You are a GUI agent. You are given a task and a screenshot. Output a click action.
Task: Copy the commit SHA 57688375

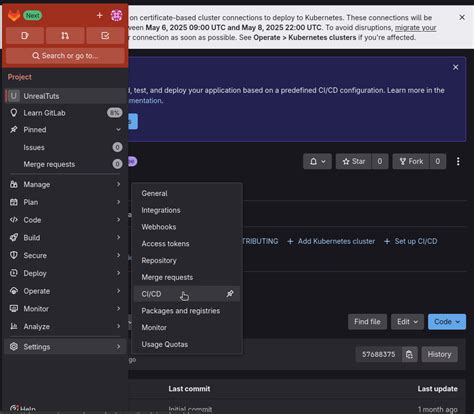coord(409,354)
